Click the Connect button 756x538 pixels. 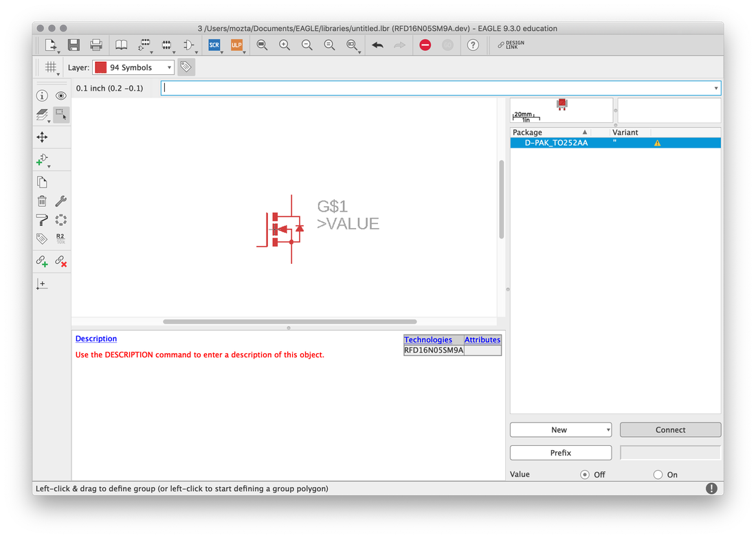point(670,430)
